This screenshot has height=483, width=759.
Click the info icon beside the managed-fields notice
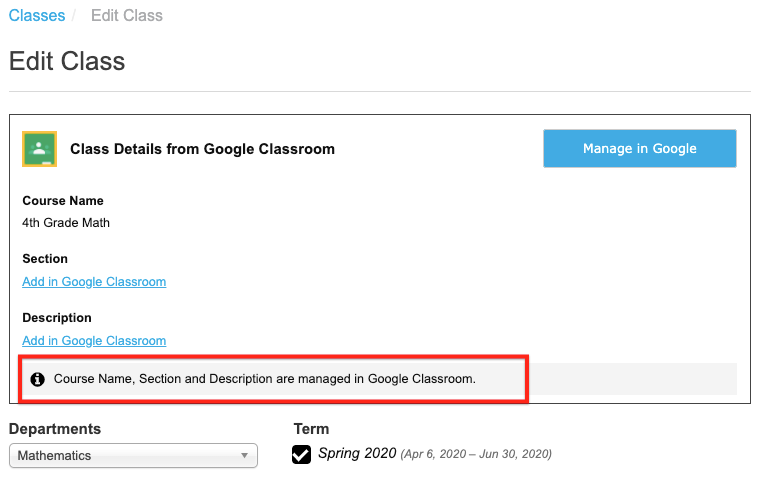pyautogui.click(x=38, y=379)
